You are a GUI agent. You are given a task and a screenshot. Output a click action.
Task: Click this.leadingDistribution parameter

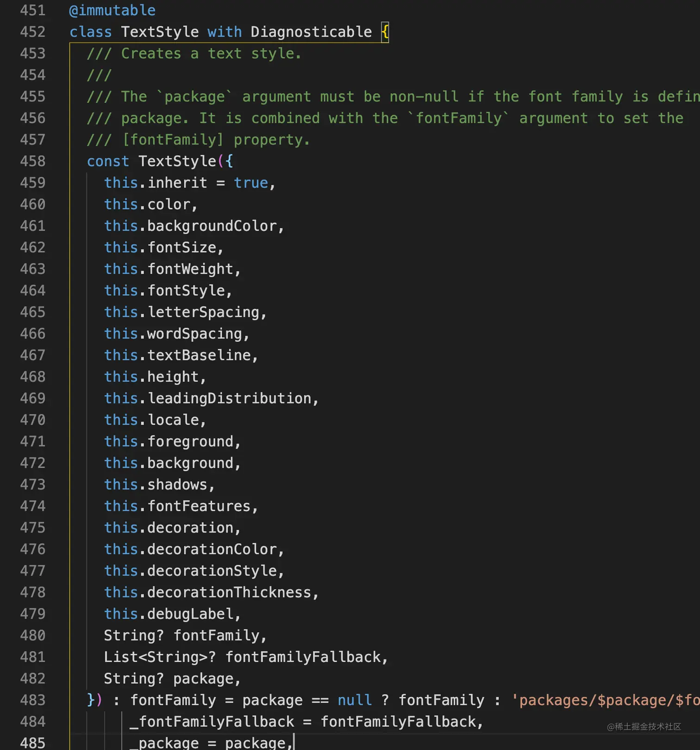208,398
